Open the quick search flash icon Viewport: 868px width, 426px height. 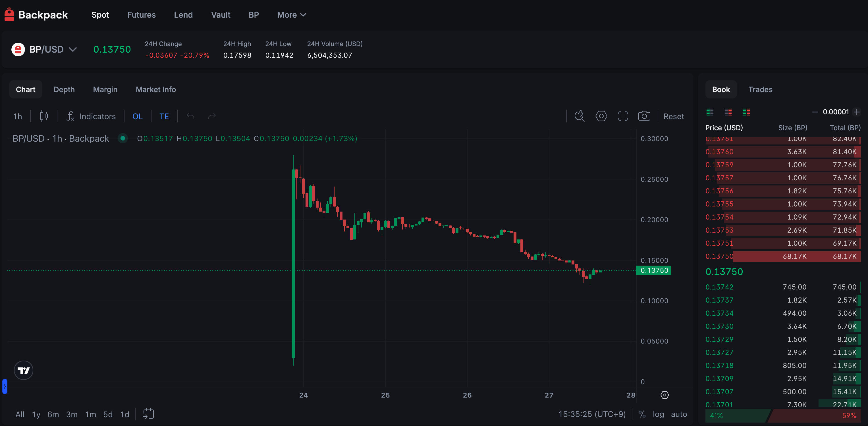pyautogui.click(x=579, y=116)
